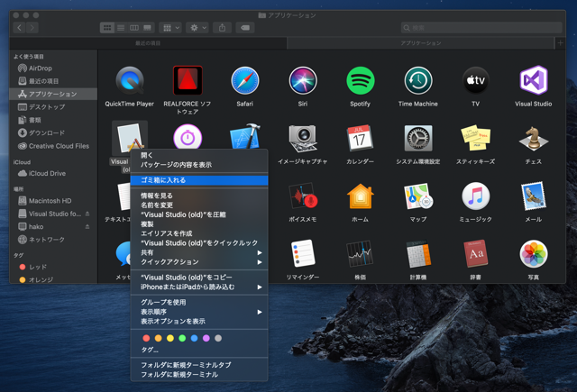Screen dimensions: 577x392
Task: Expand iPhoneまたはiPadから読み込む submenu
Action: [199, 287]
